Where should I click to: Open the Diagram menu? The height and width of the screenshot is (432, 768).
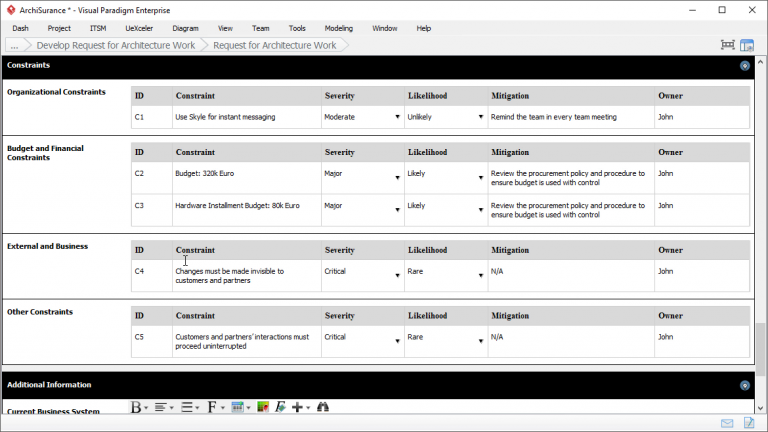point(185,28)
